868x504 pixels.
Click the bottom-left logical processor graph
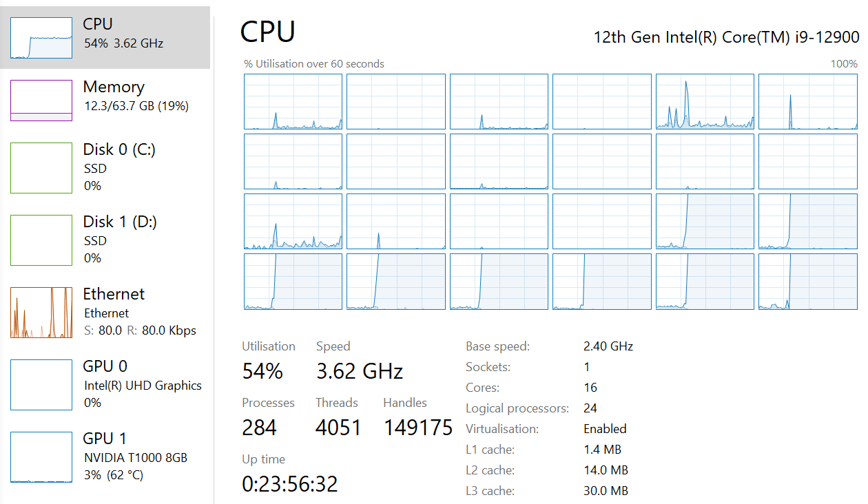click(x=293, y=282)
